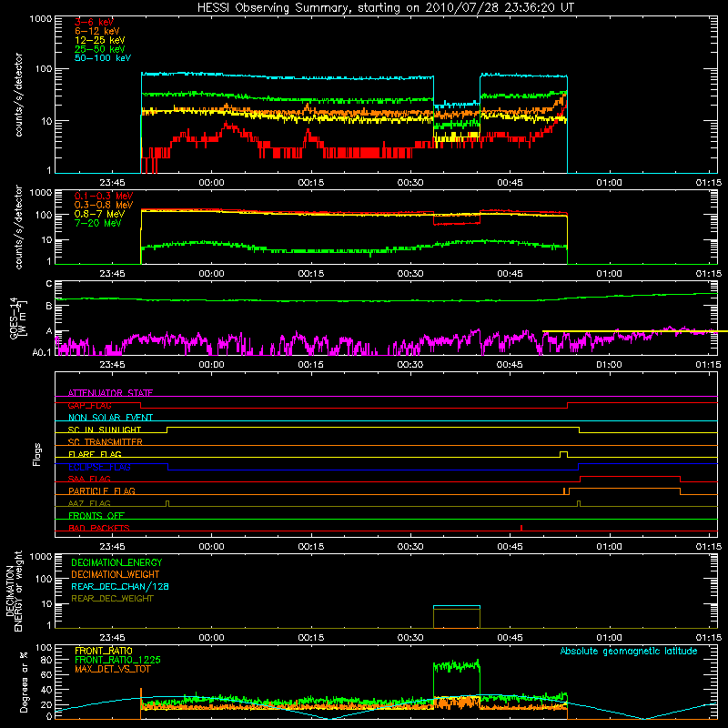The height and width of the screenshot is (728, 728).
Task: Click the yellow horizontal line in GOES panel
Action: (635, 331)
